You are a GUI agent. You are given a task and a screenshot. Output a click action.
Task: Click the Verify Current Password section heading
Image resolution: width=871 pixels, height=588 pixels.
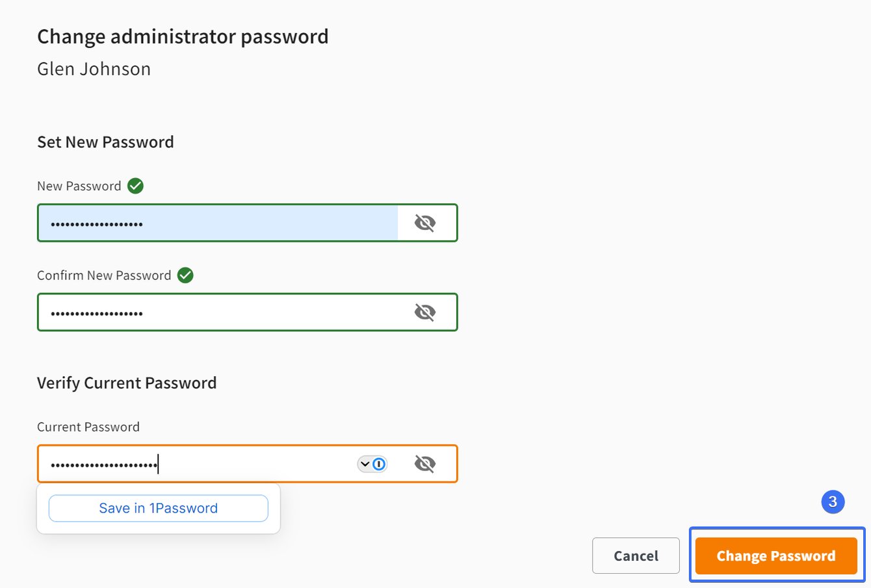(127, 383)
